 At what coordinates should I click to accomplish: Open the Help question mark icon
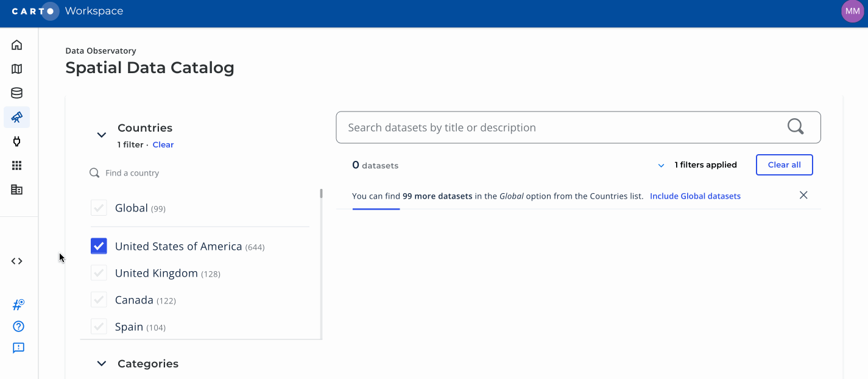tap(18, 327)
